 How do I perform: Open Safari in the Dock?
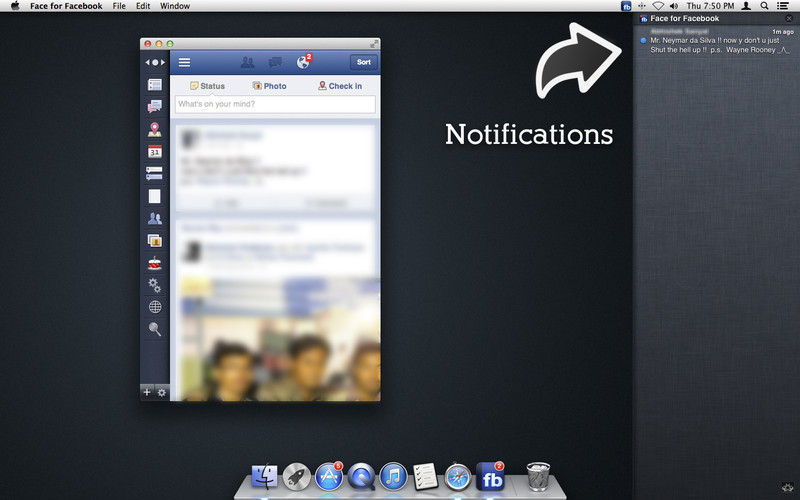tap(458, 477)
